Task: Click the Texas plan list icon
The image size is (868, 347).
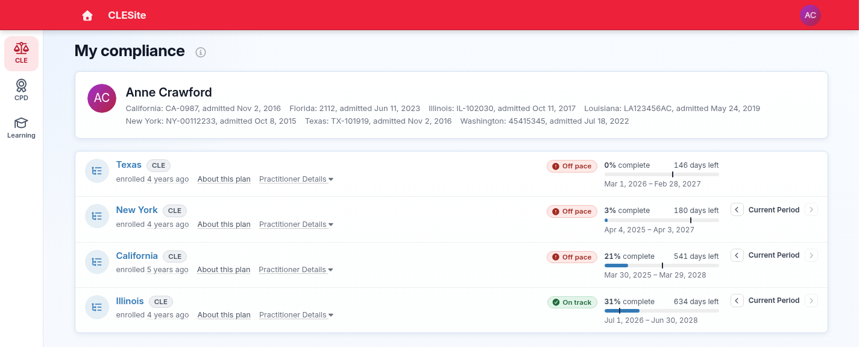Action: [97, 171]
